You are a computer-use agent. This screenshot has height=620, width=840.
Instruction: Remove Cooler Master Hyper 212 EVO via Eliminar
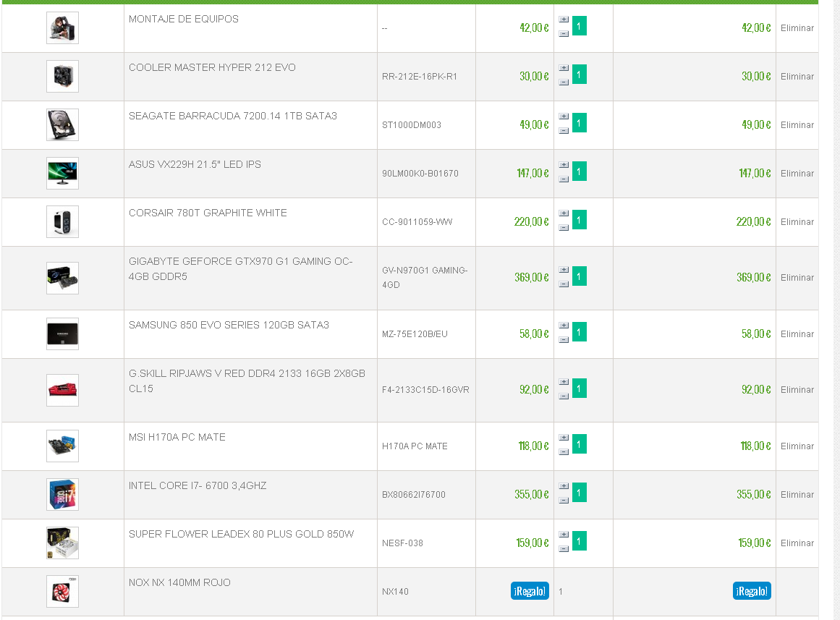coord(797,77)
